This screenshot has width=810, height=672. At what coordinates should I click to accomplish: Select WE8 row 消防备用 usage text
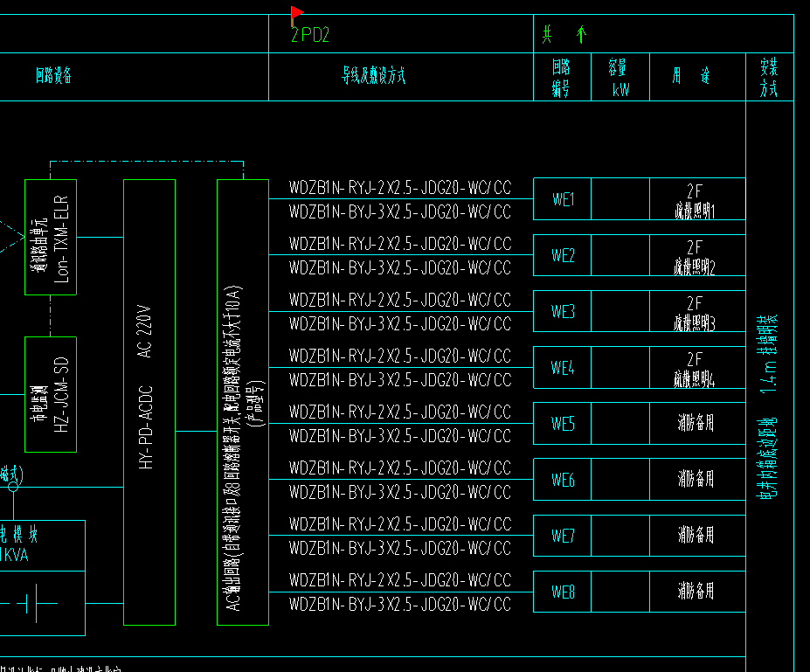click(696, 591)
